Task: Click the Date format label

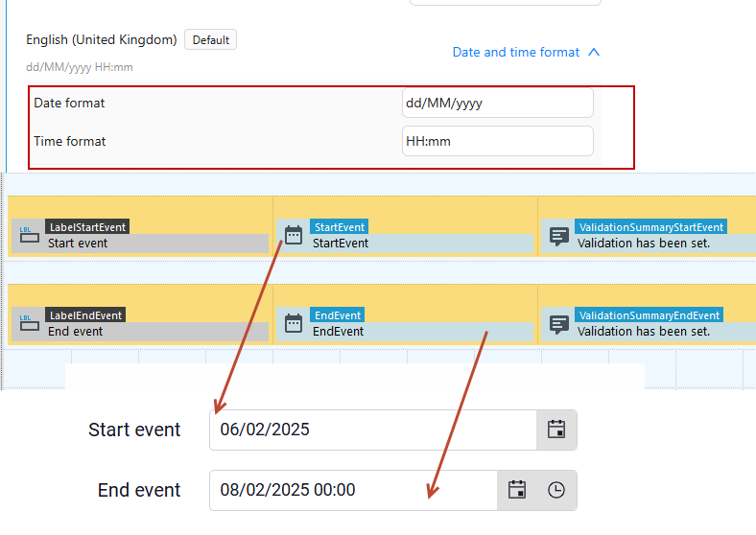Action: coord(69,103)
